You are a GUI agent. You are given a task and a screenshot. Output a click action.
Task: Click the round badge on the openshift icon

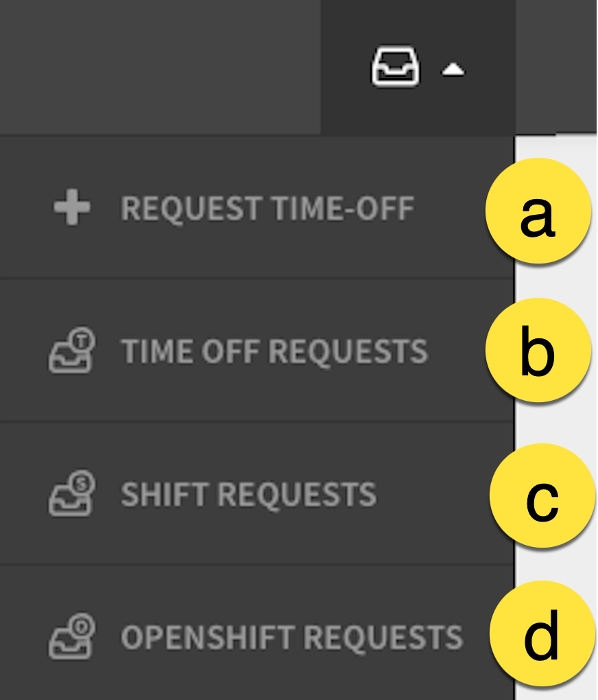[x=82, y=627]
